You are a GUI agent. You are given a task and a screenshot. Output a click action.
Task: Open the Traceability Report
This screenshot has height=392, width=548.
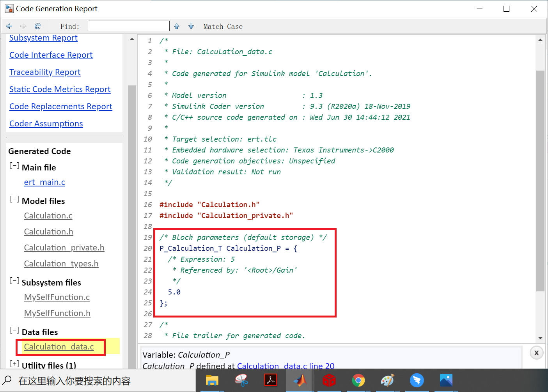tap(45, 72)
